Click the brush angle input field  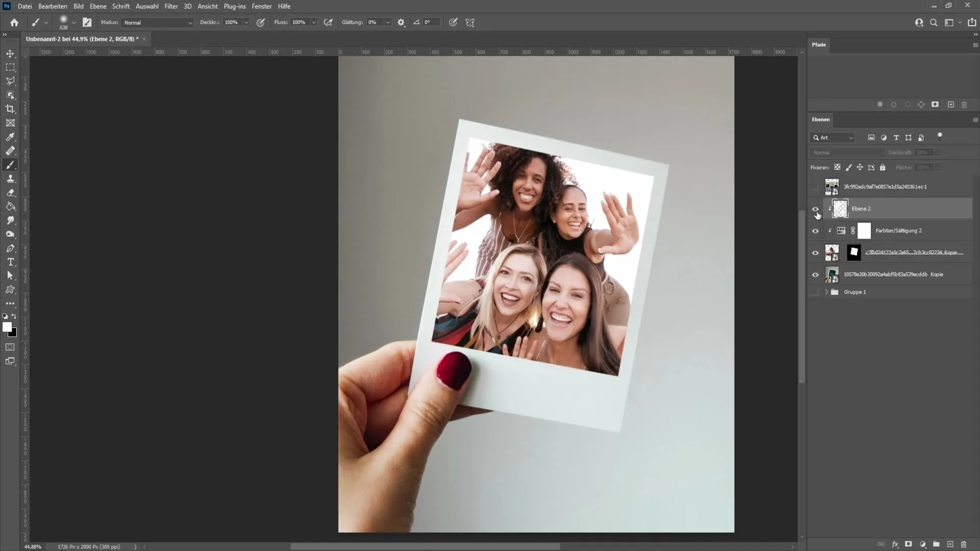[430, 22]
